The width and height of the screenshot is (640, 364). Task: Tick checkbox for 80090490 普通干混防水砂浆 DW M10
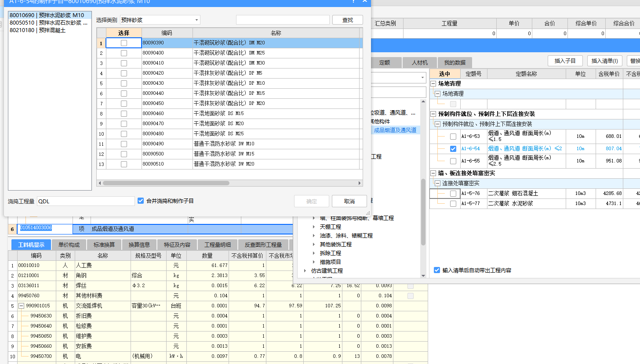coord(124,144)
